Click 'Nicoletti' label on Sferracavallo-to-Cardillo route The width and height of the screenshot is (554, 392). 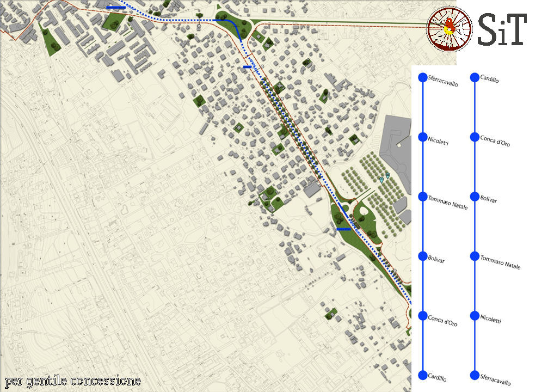(438, 140)
